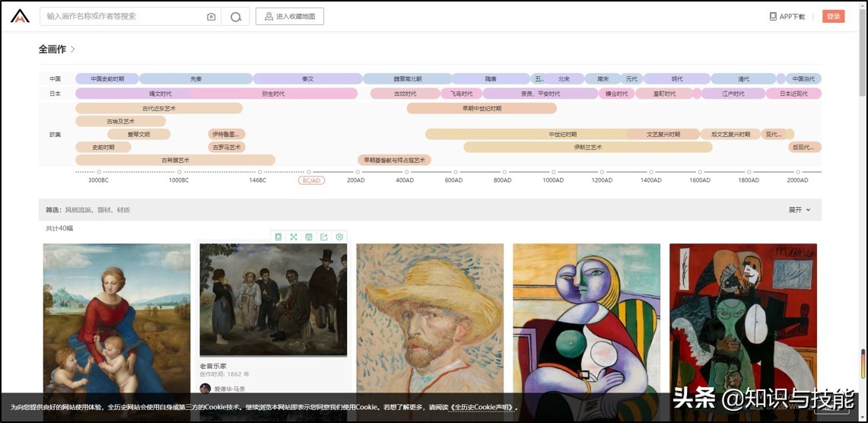The image size is (868, 423).
Task: Filter by 后文艺复兴时期
Action: [x=731, y=135]
